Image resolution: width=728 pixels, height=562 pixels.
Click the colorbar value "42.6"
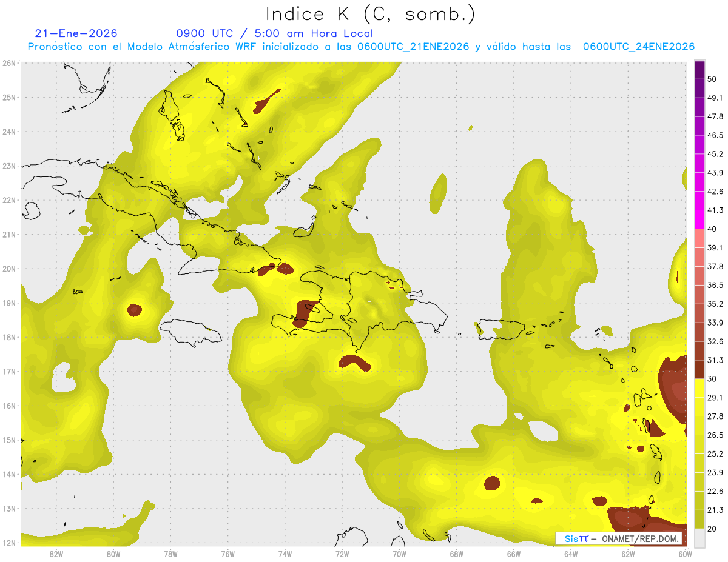point(715,192)
